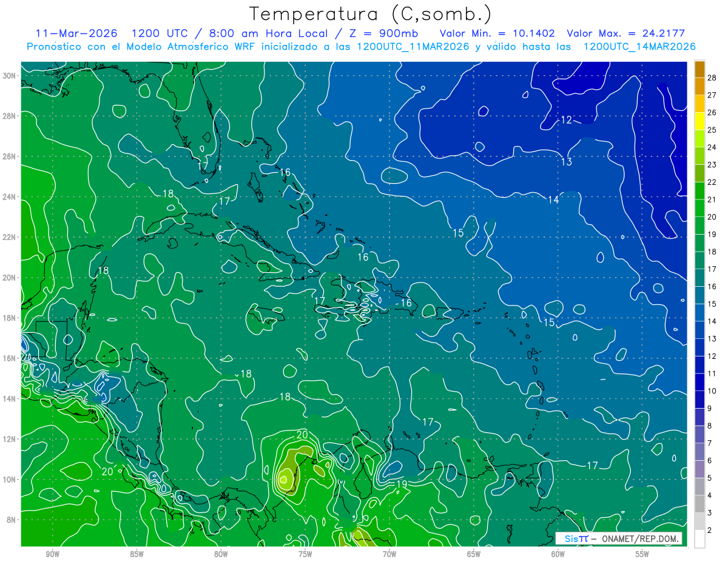Pick the blue legend swatch between 13 and 14

point(699,330)
